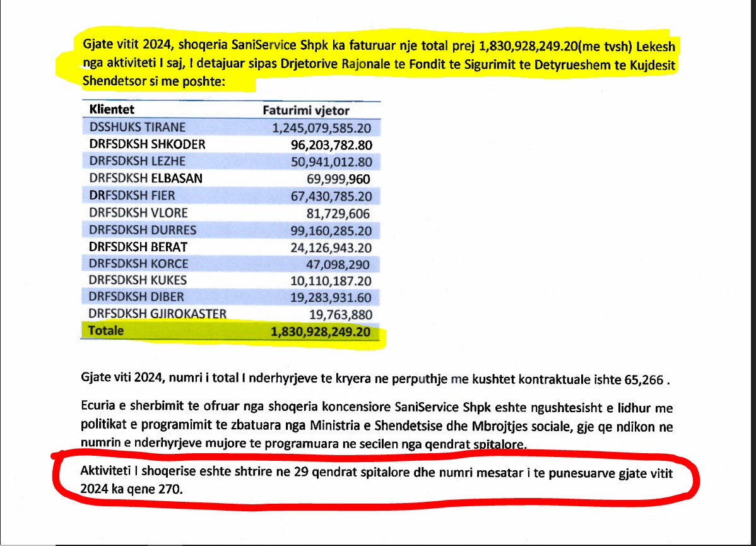
Task: Click the amount 99,160,285.20
Action: [x=331, y=231]
